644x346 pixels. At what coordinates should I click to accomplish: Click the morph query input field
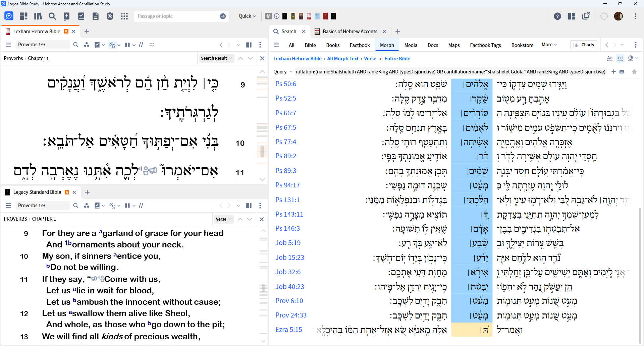coord(450,72)
